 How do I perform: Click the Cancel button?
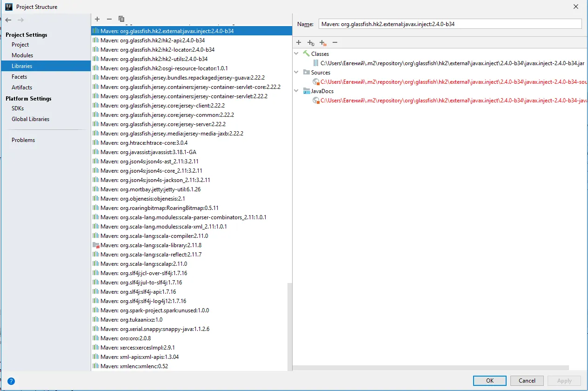(x=527, y=380)
